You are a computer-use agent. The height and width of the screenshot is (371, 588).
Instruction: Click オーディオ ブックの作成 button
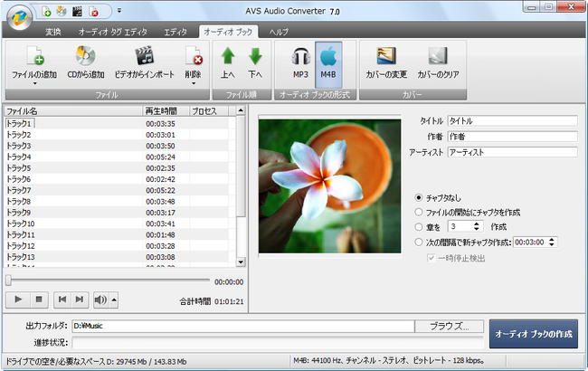coord(534,334)
